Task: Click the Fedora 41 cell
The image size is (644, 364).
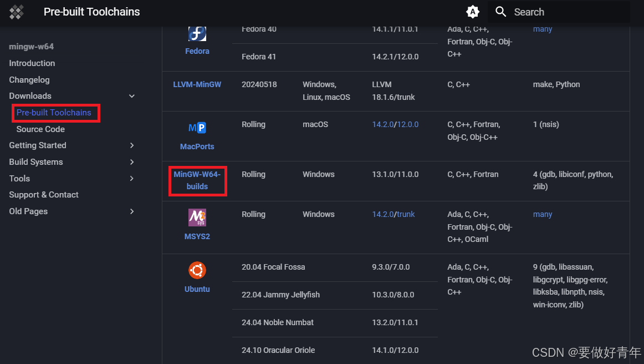Action: pyautogui.click(x=259, y=57)
